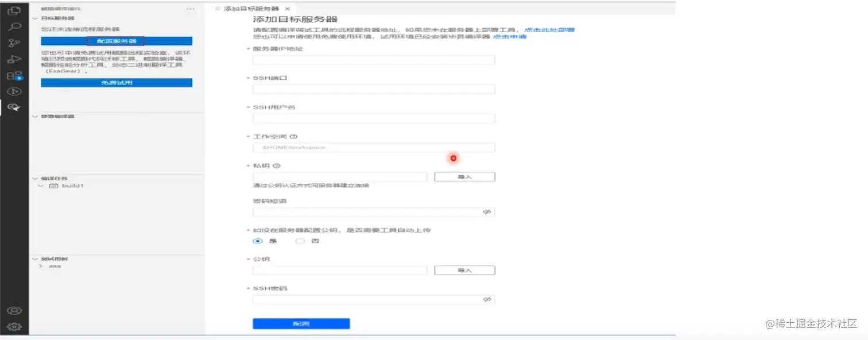This screenshot has height=340, width=868.
Task: Select the 是 radio button
Action: click(258, 241)
